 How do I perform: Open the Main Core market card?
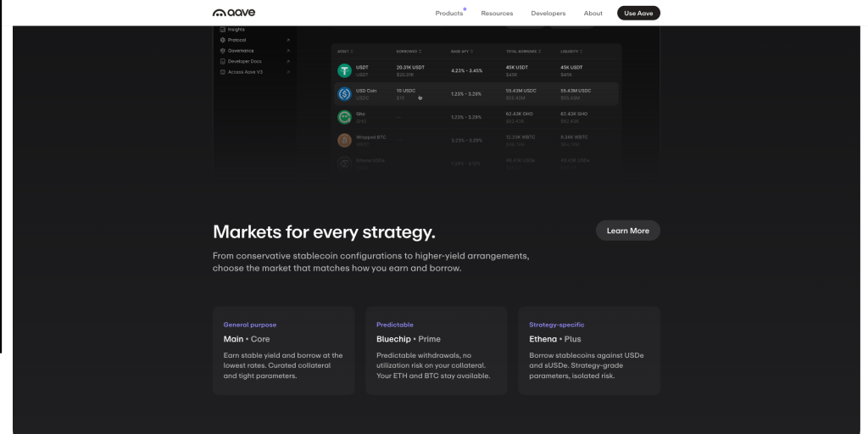pyautogui.click(x=283, y=350)
